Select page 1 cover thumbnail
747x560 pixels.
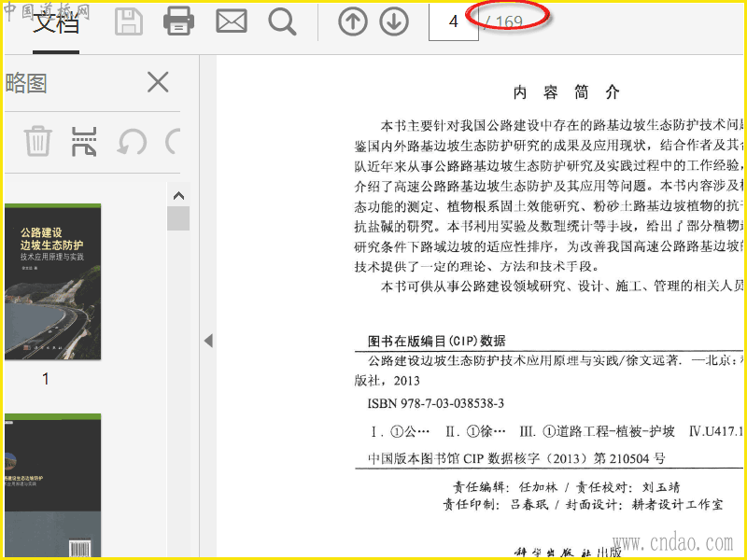pos(52,282)
